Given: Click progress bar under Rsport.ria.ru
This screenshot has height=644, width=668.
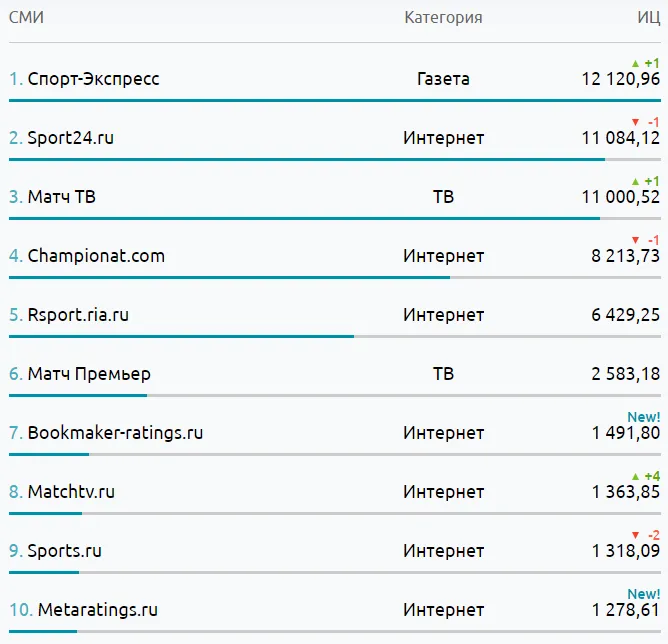Looking at the screenshot, I should click(335, 336).
